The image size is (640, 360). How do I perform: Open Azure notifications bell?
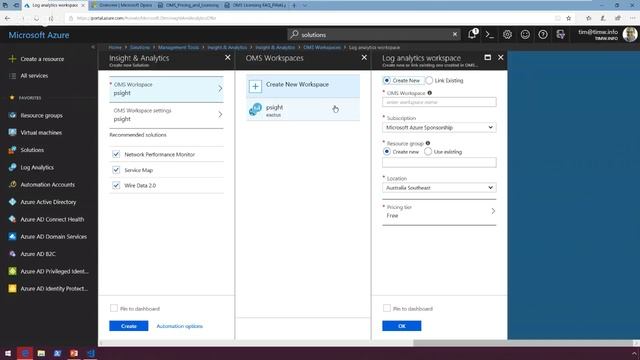coord(472,34)
